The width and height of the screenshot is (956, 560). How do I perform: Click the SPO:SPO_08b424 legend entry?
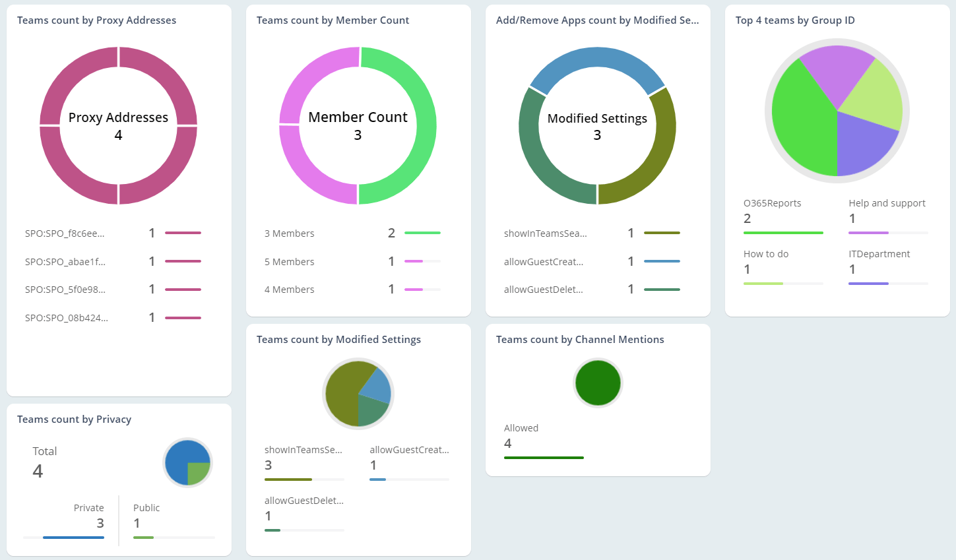point(66,318)
